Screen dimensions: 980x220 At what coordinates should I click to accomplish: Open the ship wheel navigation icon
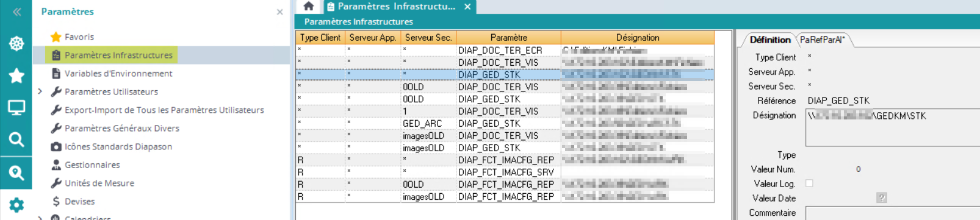[16, 43]
